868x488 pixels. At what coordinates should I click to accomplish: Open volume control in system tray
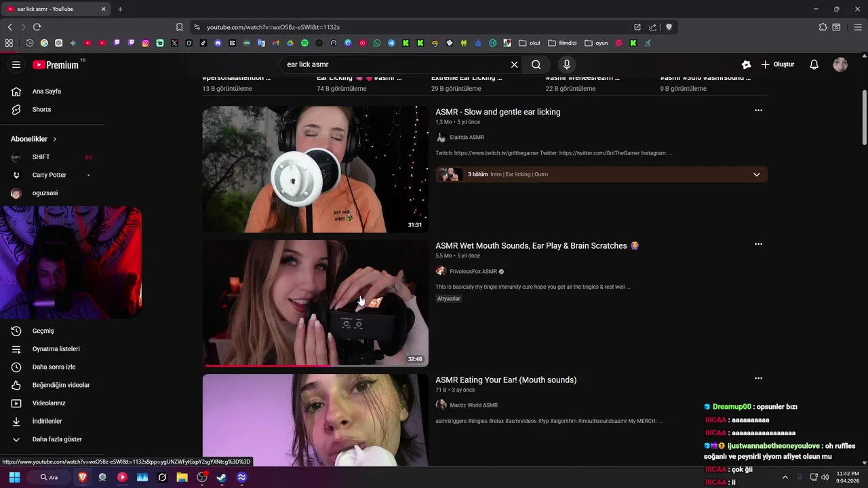coord(825,477)
